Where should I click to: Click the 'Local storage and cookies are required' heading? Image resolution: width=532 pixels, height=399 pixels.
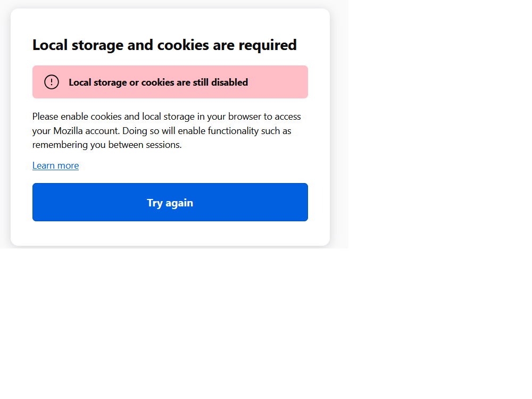[x=164, y=45]
